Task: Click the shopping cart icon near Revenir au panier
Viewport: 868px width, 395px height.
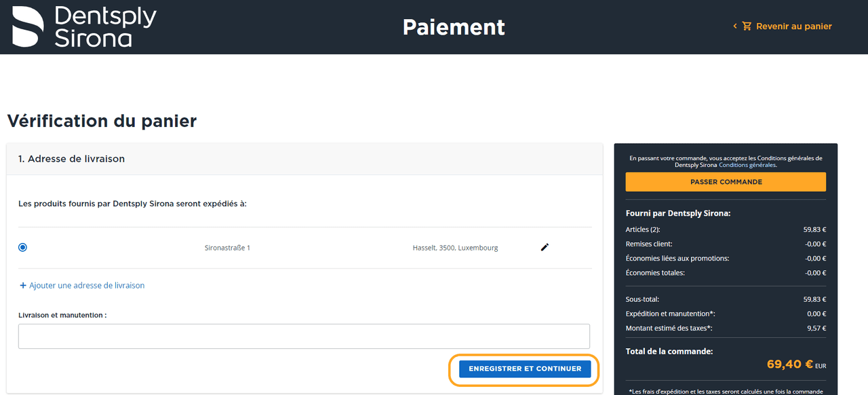Action: (x=747, y=26)
